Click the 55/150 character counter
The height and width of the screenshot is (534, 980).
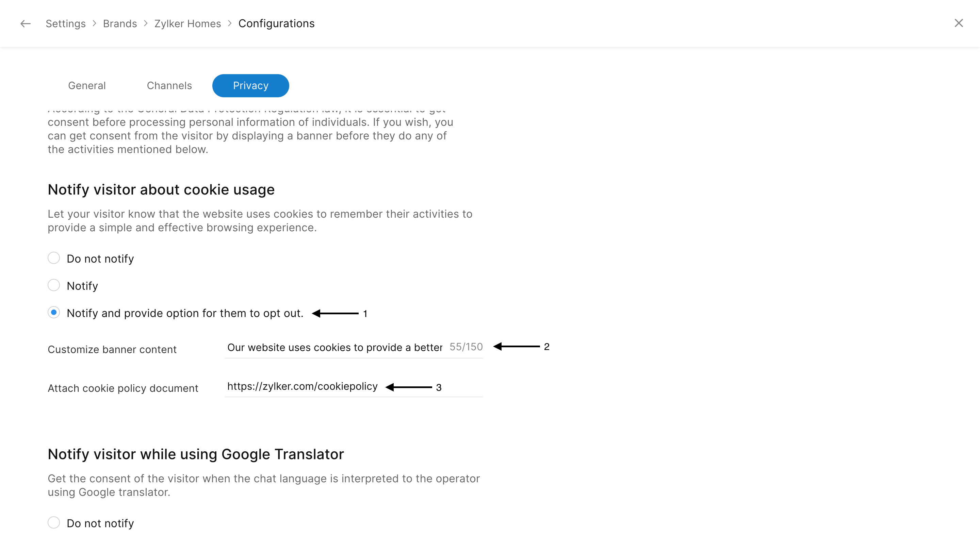[466, 347]
